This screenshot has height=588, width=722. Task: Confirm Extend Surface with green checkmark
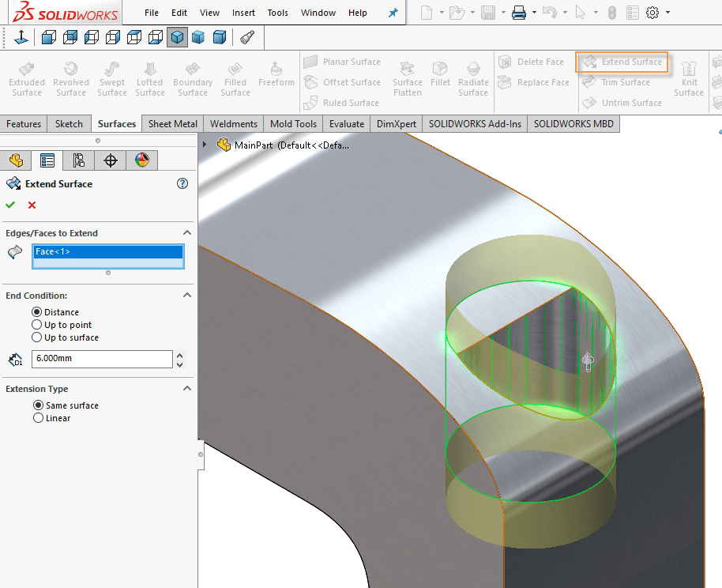[10, 205]
